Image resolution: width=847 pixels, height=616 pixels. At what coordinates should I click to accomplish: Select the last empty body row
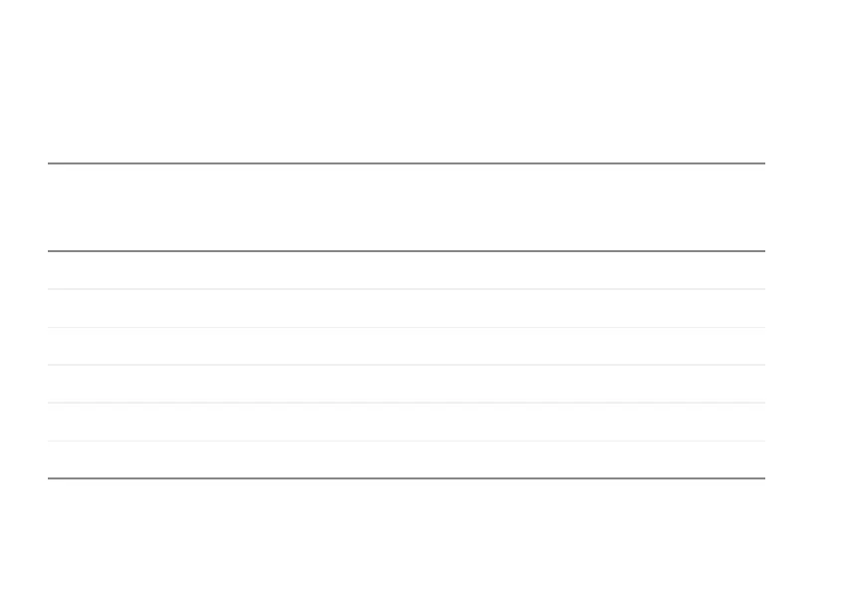pos(407,460)
